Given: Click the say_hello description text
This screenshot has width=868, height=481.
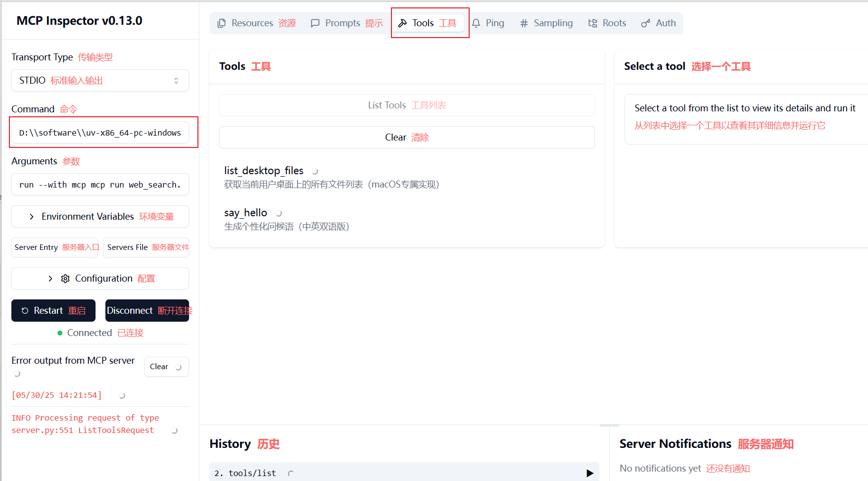Looking at the screenshot, I should (x=287, y=227).
